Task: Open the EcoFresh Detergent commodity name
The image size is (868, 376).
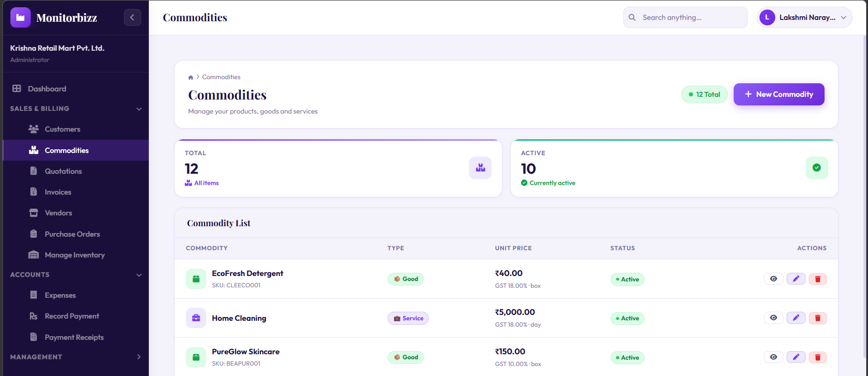Action: (247, 273)
